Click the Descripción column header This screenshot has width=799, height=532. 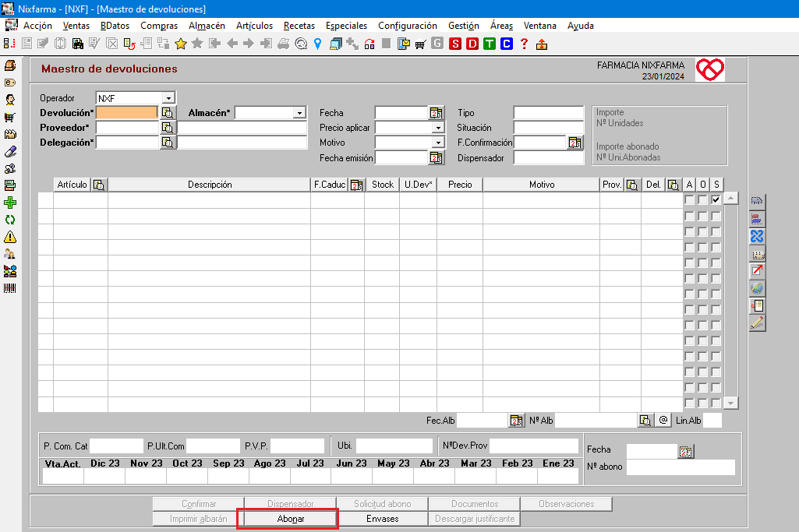(x=210, y=185)
